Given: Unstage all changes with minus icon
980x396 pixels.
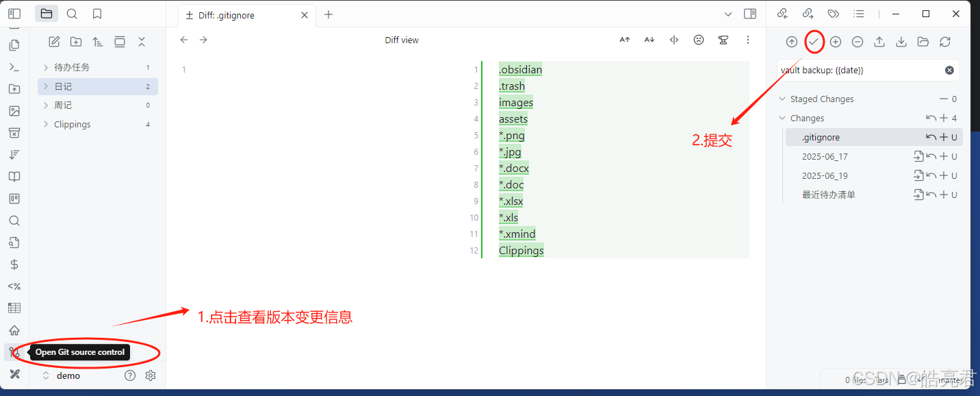Looking at the screenshot, I should point(857,42).
